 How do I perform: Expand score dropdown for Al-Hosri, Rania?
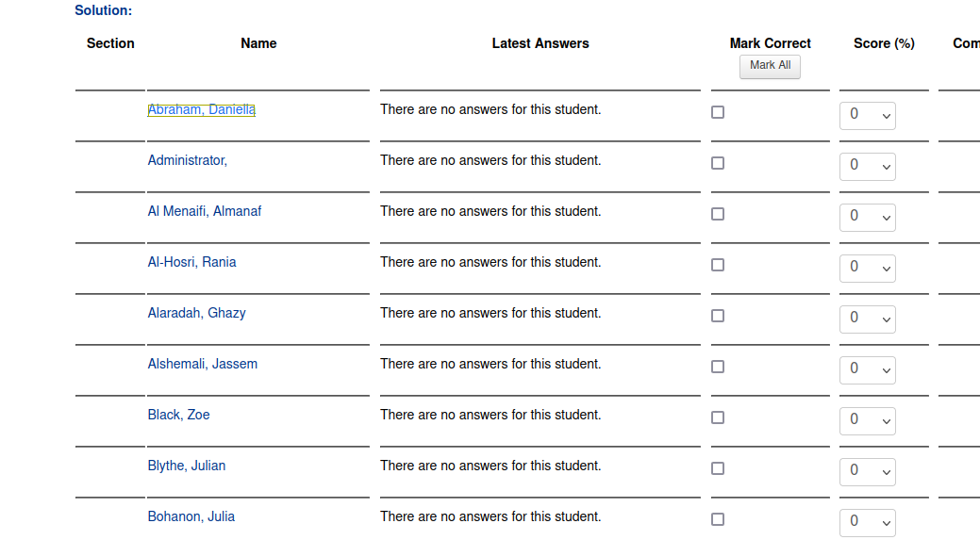click(x=868, y=269)
